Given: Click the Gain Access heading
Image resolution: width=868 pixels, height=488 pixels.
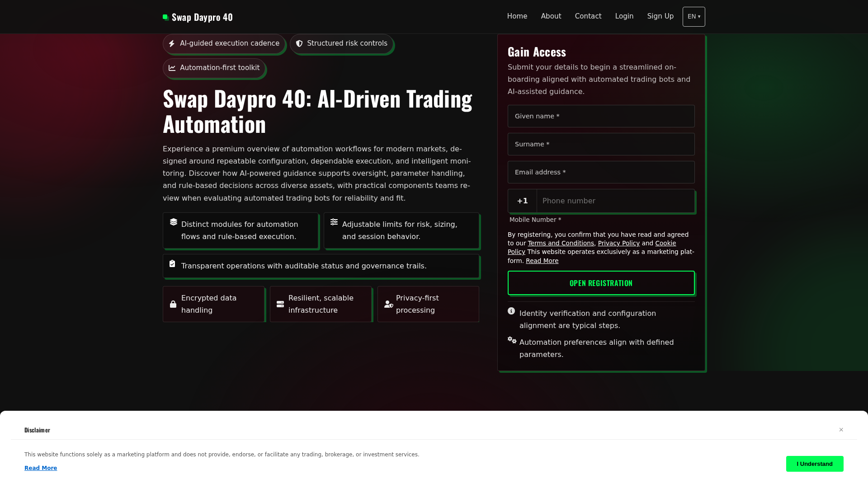Looking at the screenshot, I should pyautogui.click(x=537, y=52).
